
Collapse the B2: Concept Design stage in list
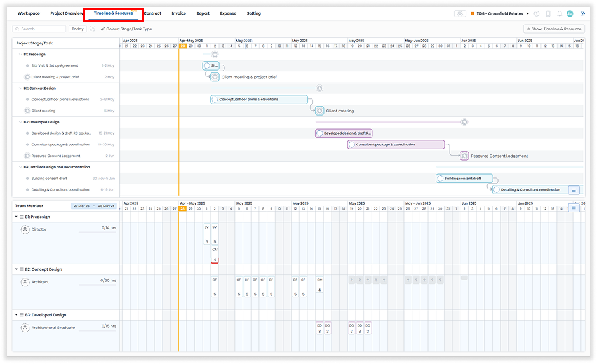click(x=20, y=88)
